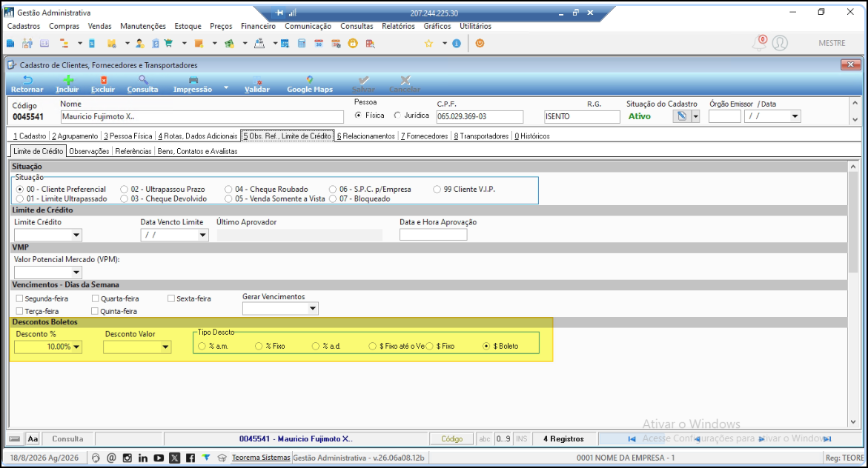Switch to the 3 Pessoa Física tab
The height and width of the screenshot is (468, 868).
(x=128, y=136)
